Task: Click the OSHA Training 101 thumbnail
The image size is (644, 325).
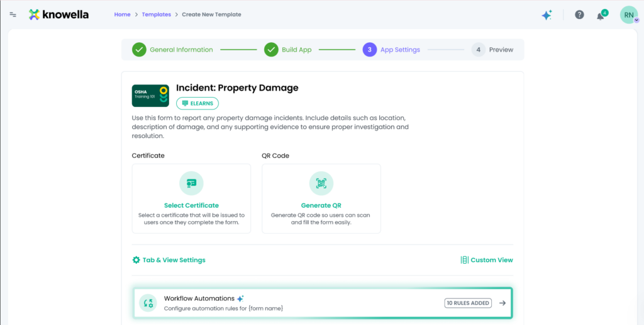Action: tap(150, 96)
